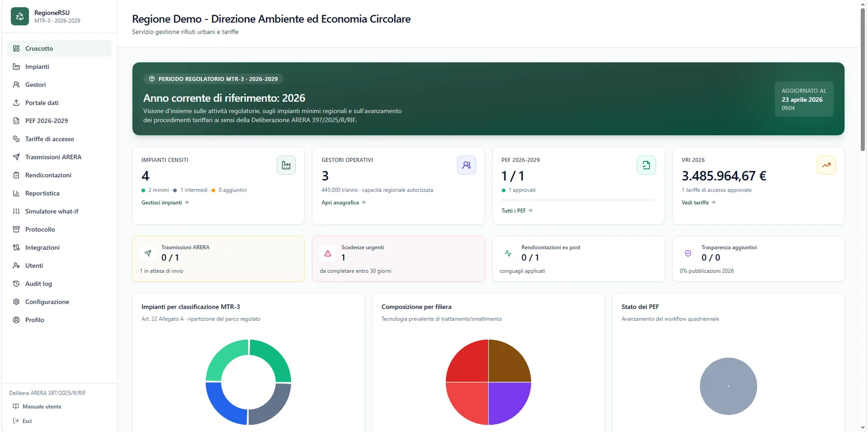Image resolution: width=868 pixels, height=432 pixels.
Task: Navigate to Trasmissioni ARERA in the sidebar
Action: (x=59, y=157)
